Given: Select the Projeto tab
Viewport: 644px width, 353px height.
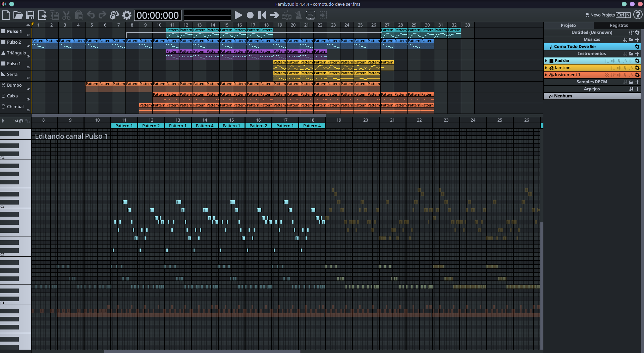Looking at the screenshot, I should 568,26.
